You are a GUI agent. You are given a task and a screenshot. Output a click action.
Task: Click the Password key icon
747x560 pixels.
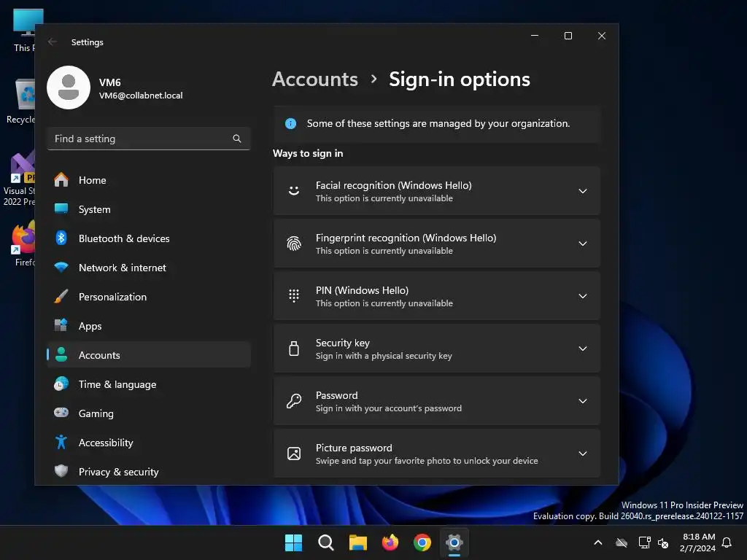(x=294, y=401)
